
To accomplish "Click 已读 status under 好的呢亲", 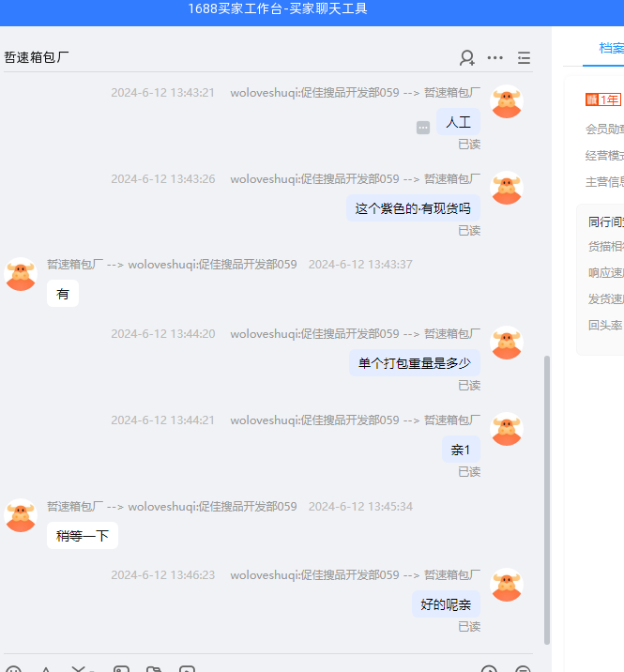I will click(469, 627).
